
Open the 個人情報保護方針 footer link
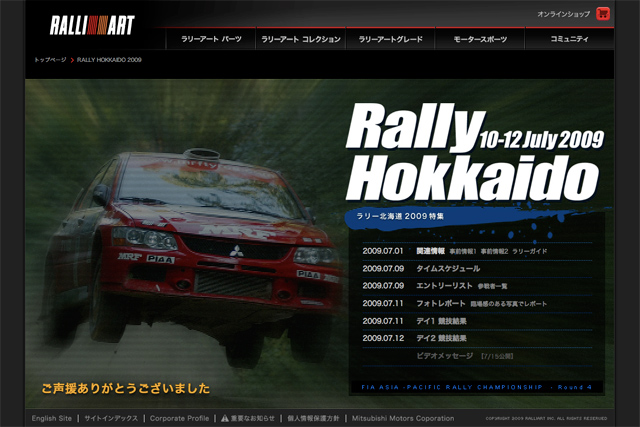313,418
